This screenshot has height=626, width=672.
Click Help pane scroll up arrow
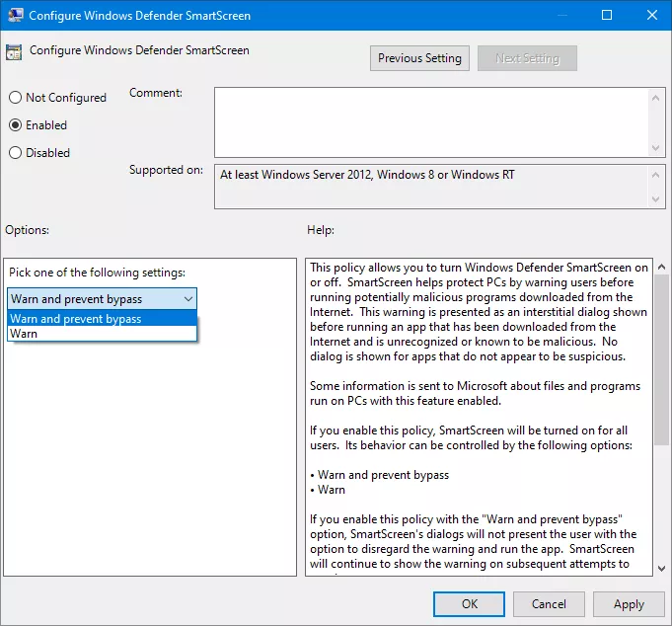661,267
